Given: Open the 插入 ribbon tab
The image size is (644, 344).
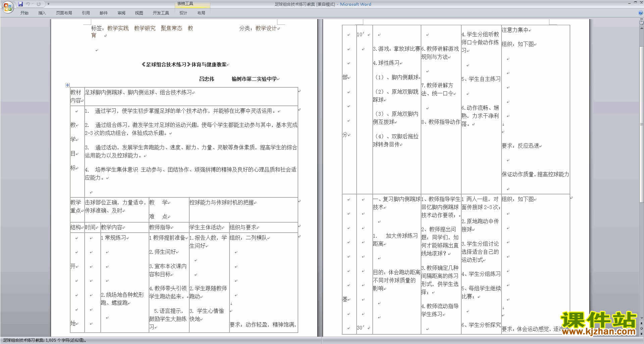Looking at the screenshot, I should pos(42,13).
